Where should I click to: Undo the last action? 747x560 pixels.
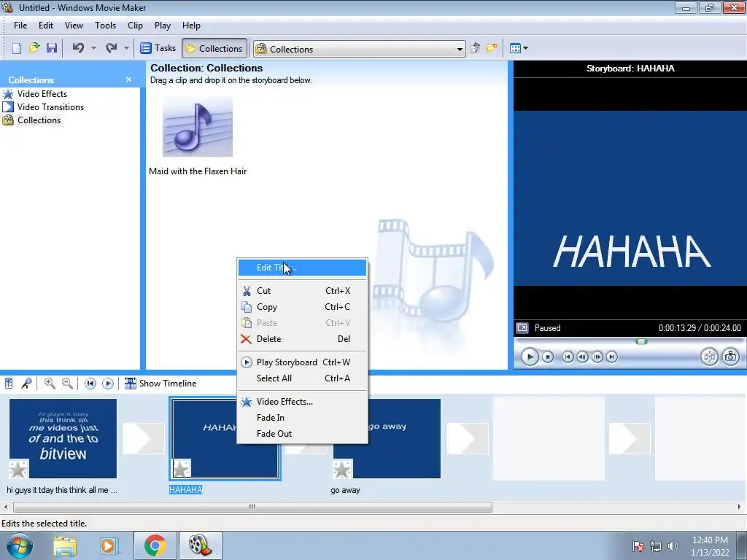79,48
